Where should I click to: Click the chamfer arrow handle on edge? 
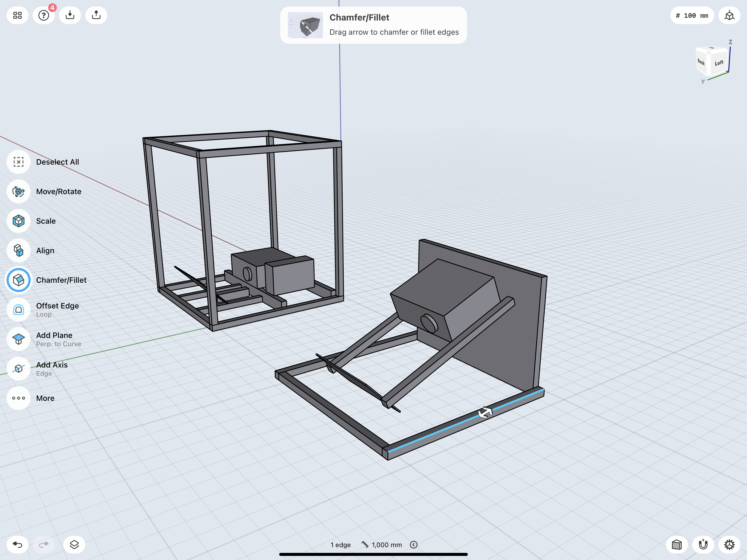click(485, 412)
